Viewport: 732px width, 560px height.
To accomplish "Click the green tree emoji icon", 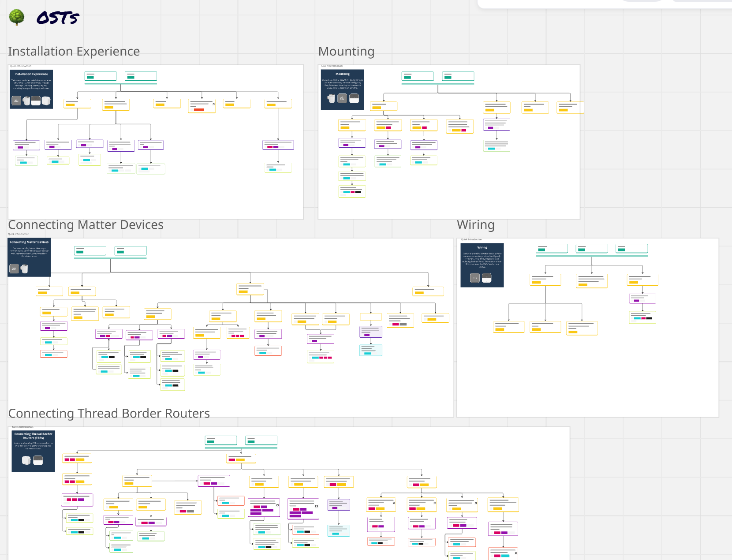I will [x=17, y=17].
